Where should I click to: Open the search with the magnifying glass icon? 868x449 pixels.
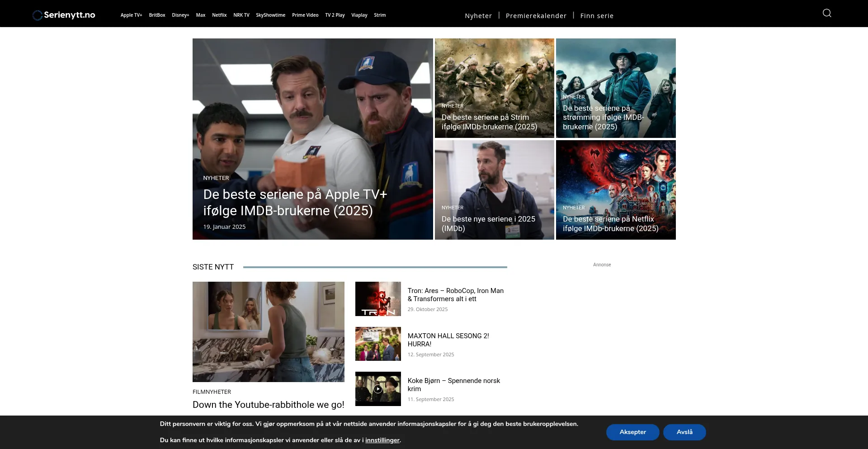click(x=826, y=13)
